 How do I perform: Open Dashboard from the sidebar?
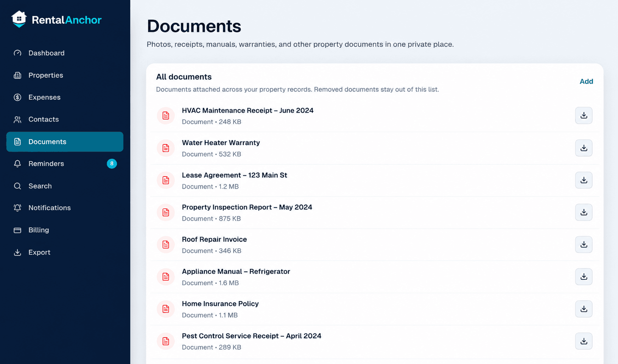pyautogui.click(x=65, y=53)
